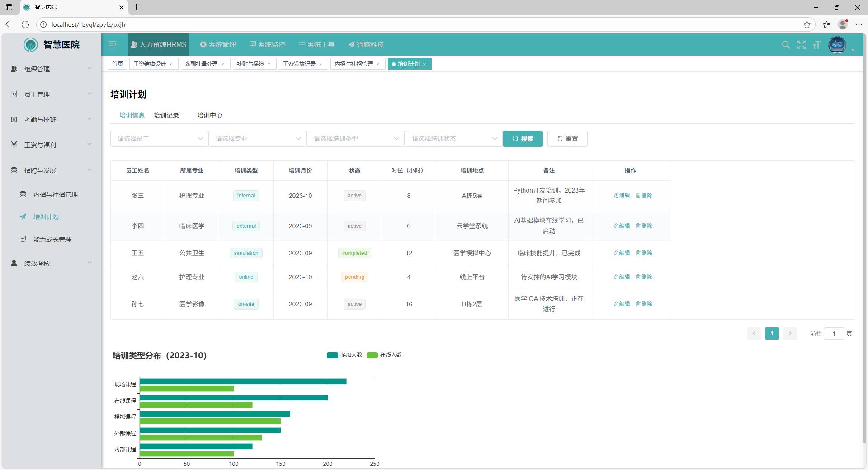Delete the 王五 training record

point(644,253)
